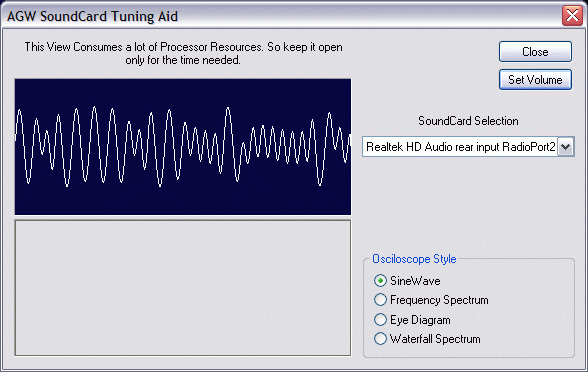Click the Close button

coord(535,51)
